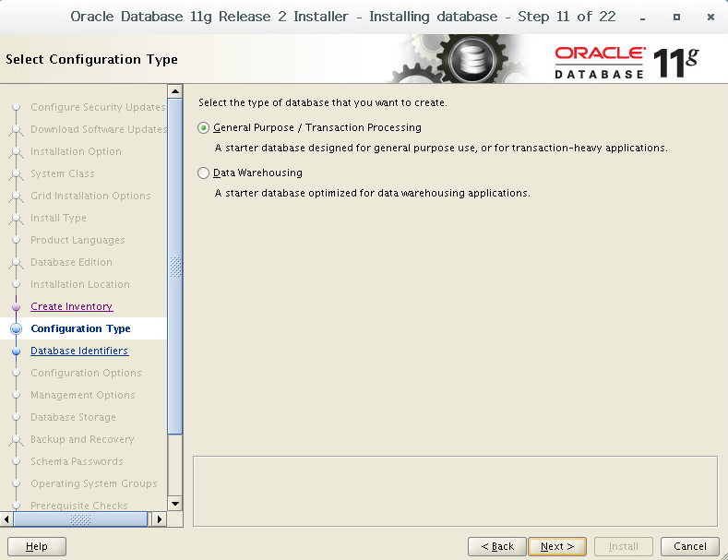Click the horizontal scrollbar thumb below step list

pyautogui.click(x=80, y=518)
